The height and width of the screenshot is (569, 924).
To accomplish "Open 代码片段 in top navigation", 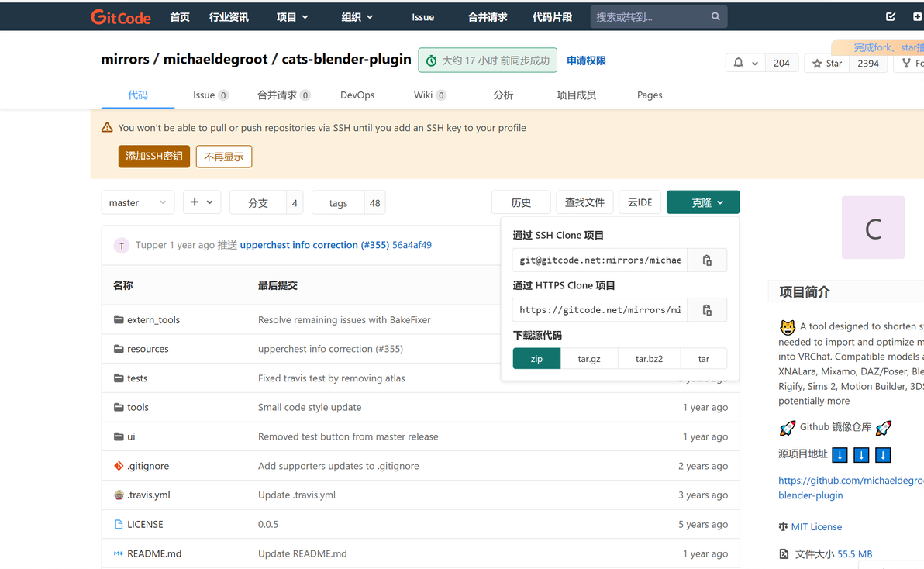I will tap(552, 17).
